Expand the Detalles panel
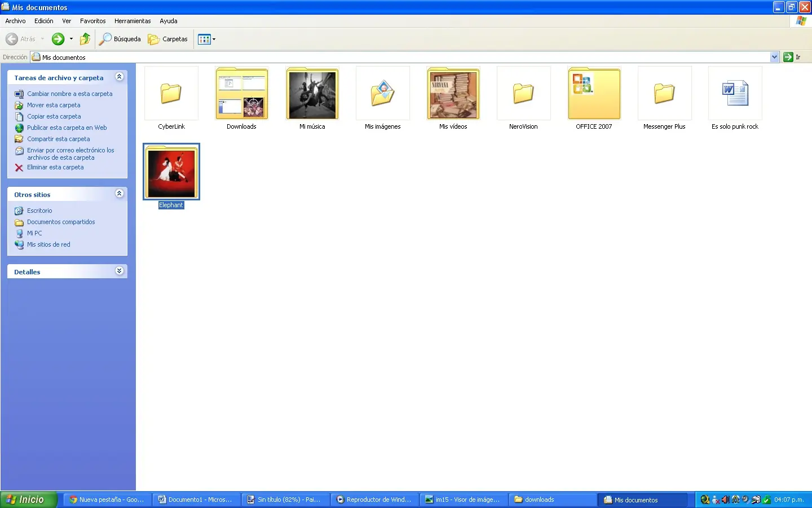 (x=119, y=271)
